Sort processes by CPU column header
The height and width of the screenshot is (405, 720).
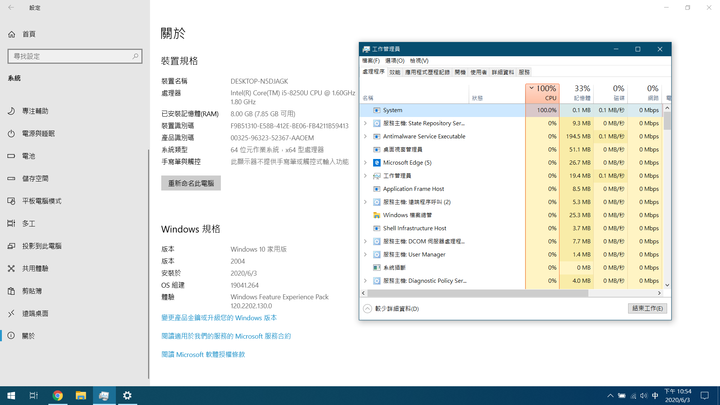pyautogui.click(x=542, y=93)
